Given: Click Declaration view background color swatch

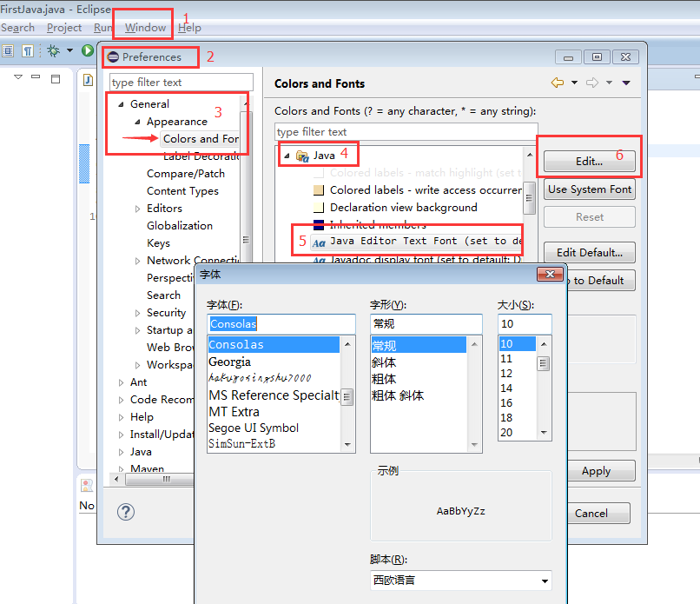Looking at the screenshot, I should (319, 208).
